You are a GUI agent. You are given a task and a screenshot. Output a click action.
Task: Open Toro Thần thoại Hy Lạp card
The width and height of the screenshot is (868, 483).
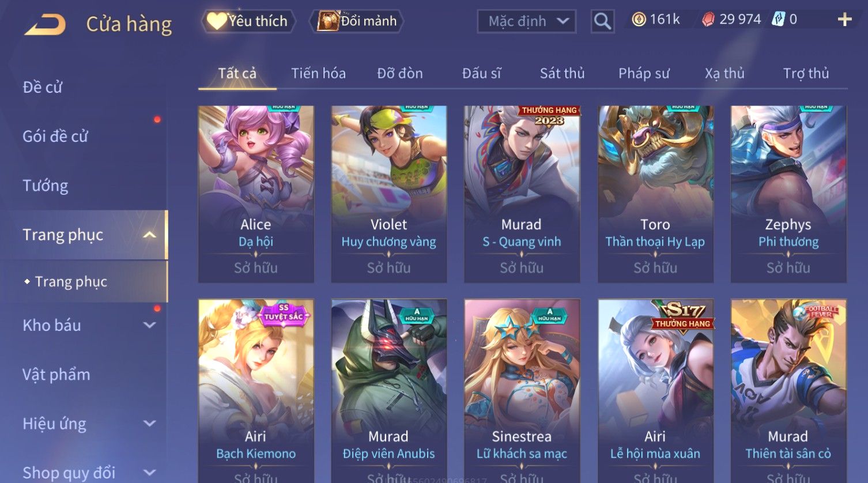655,194
